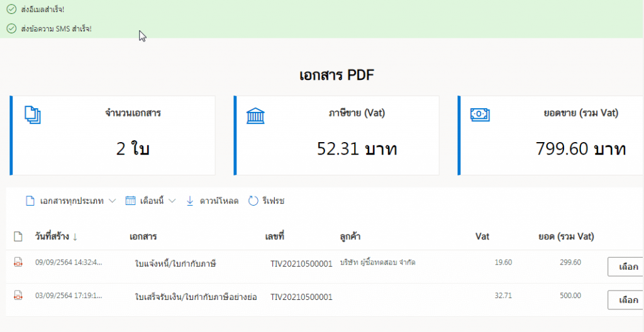Screen dimensions: 644x332
Task: Click the document icon in the table header
Action: (x=18, y=236)
